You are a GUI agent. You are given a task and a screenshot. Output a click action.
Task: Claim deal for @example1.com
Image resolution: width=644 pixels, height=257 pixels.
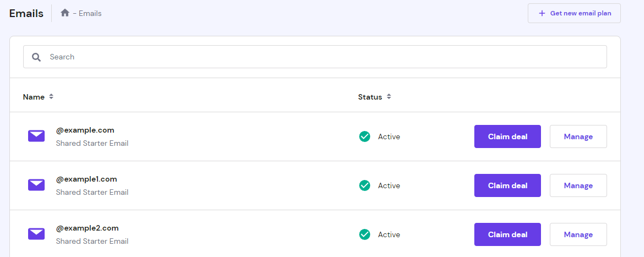[x=507, y=185]
